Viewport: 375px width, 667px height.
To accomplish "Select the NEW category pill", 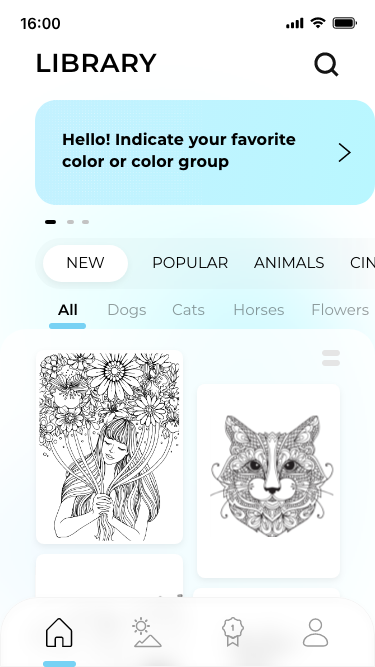I will 85,263.
